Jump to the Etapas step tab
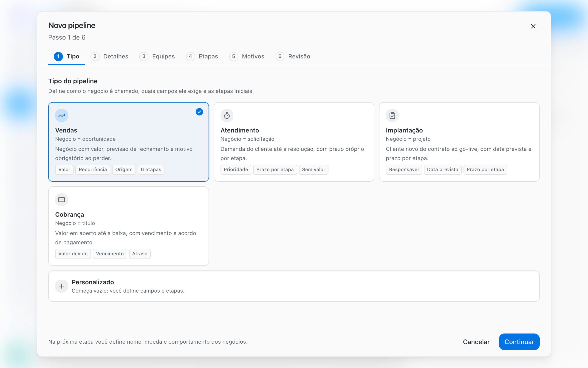The height and width of the screenshot is (368, 588). coord(202,57)
